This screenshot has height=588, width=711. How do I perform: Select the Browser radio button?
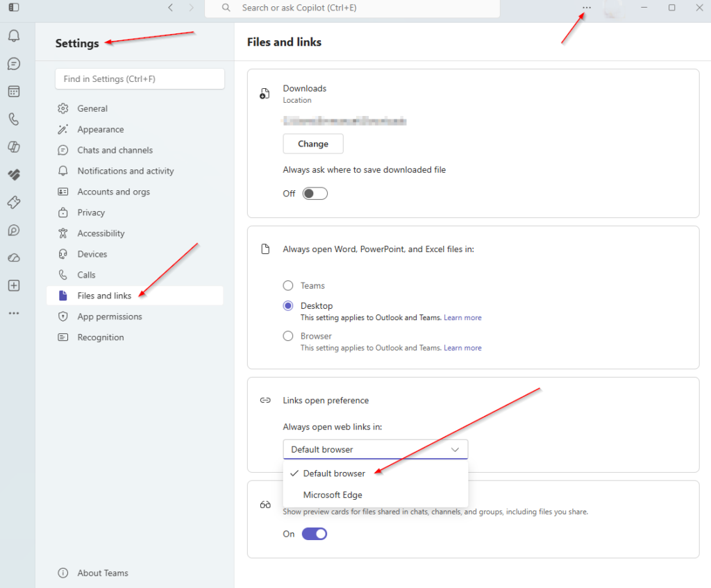[288, 336]
